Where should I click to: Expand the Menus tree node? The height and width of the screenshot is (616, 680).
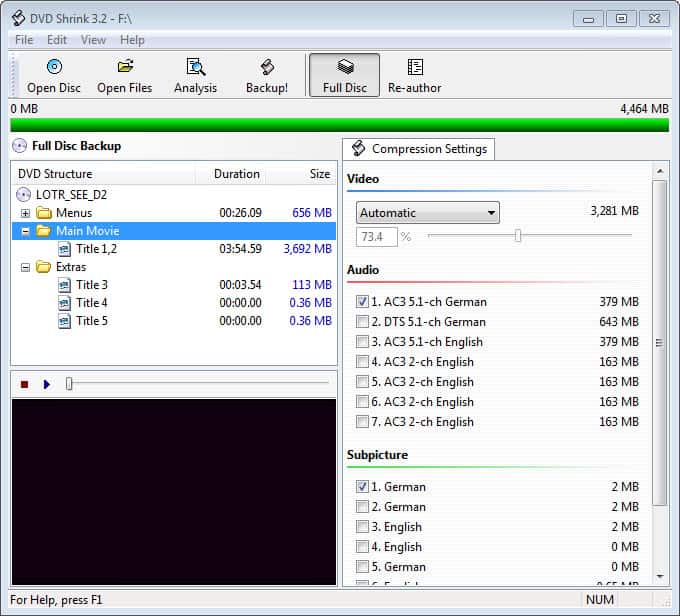pyautogui.click(x=26, y=213)
